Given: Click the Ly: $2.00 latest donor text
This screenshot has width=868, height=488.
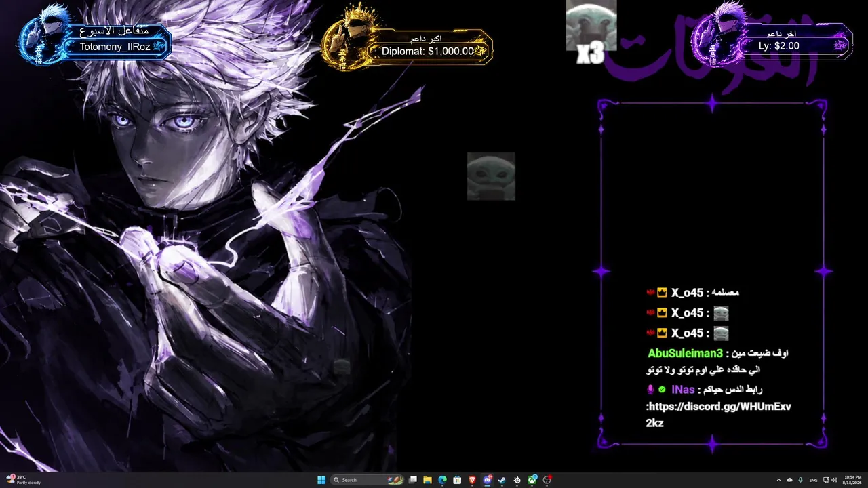Looking at the screenshot, I should click(779, 46).
